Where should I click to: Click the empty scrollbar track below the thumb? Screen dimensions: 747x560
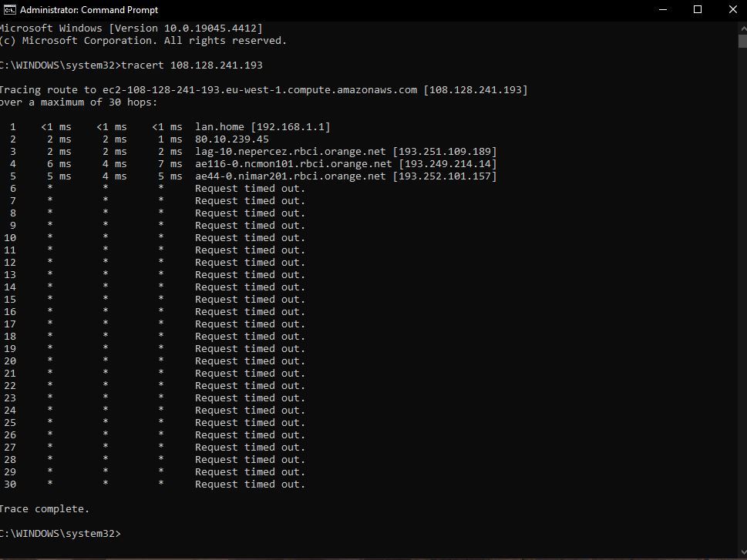click(x=742, y=308)
